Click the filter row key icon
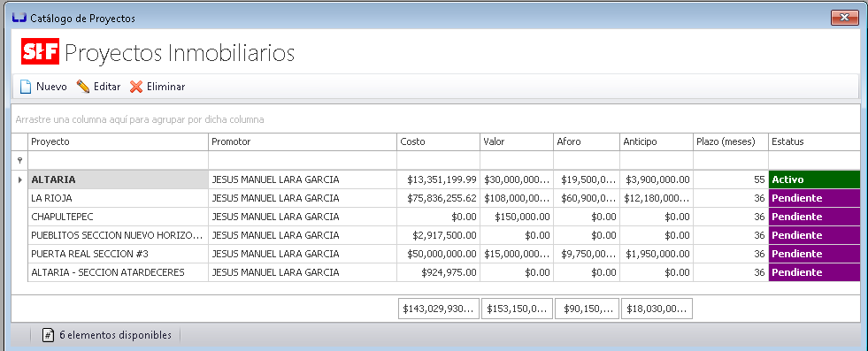This screenshot has height=351, width=868. coord(20,160)
